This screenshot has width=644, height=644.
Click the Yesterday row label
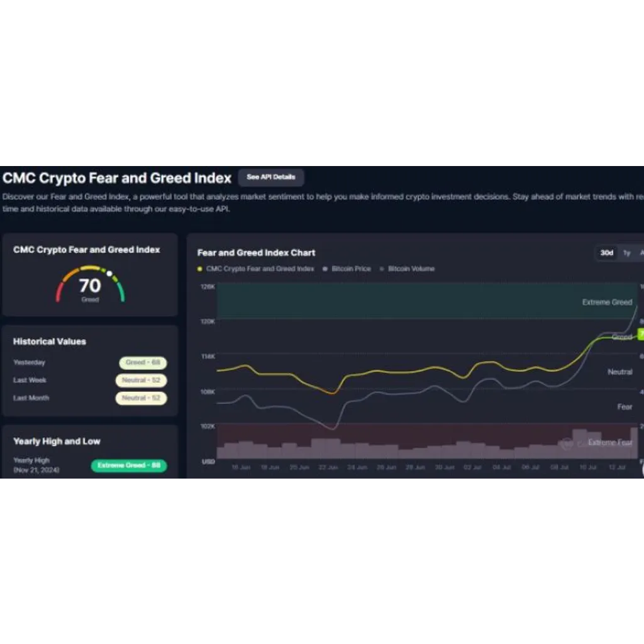(x=29, y=363)
